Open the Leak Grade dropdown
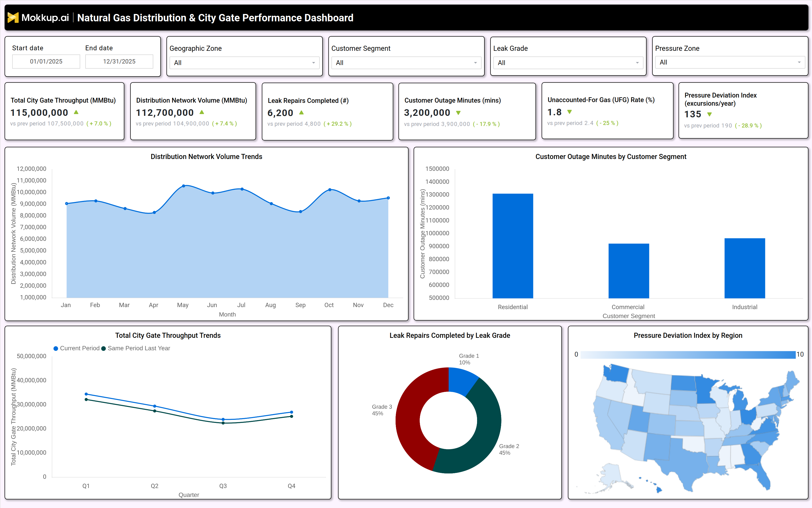The height and width of the screenshot is (508, 812). click(x=568, y=63)
